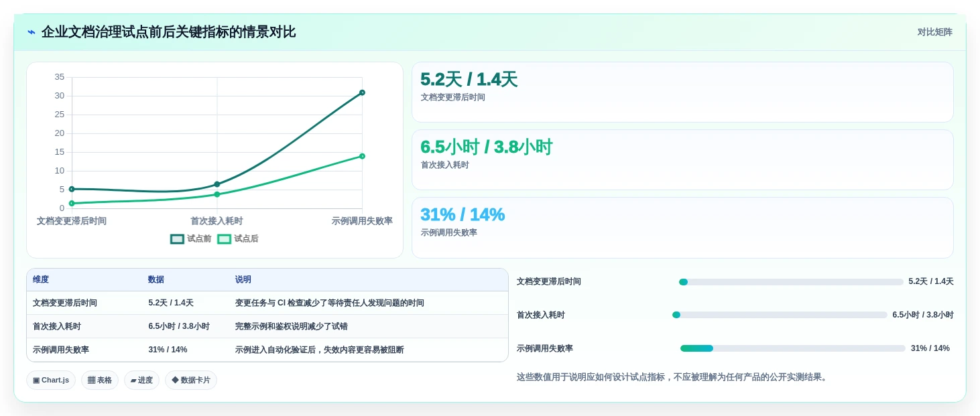This screenshot has height=416, width=980.
Task: Click card label 首次接入耗时
Action: (x=445, y=165)
